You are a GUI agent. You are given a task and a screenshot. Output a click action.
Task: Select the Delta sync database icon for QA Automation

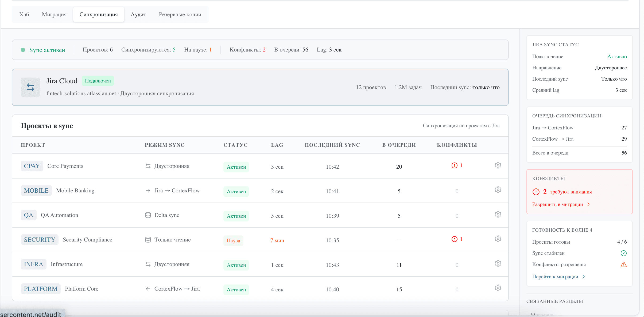pyautogui.click(x=148, y=215)
